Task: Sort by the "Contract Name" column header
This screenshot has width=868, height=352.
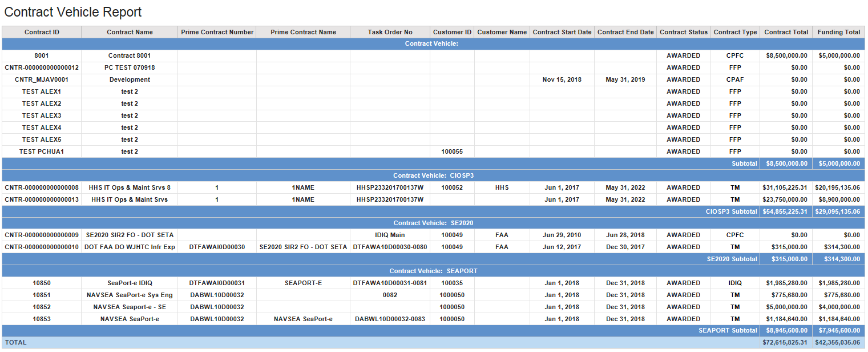Action: coord(130,32)
